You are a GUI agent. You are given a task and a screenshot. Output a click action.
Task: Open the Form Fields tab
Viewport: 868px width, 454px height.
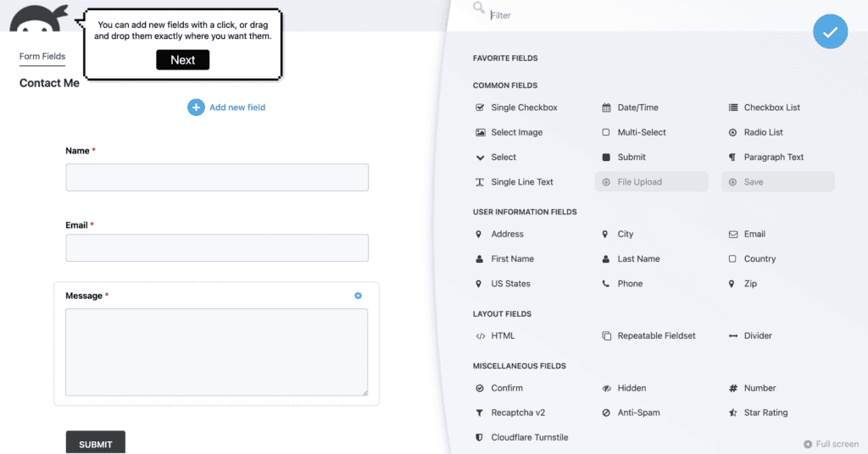point(42,57)
